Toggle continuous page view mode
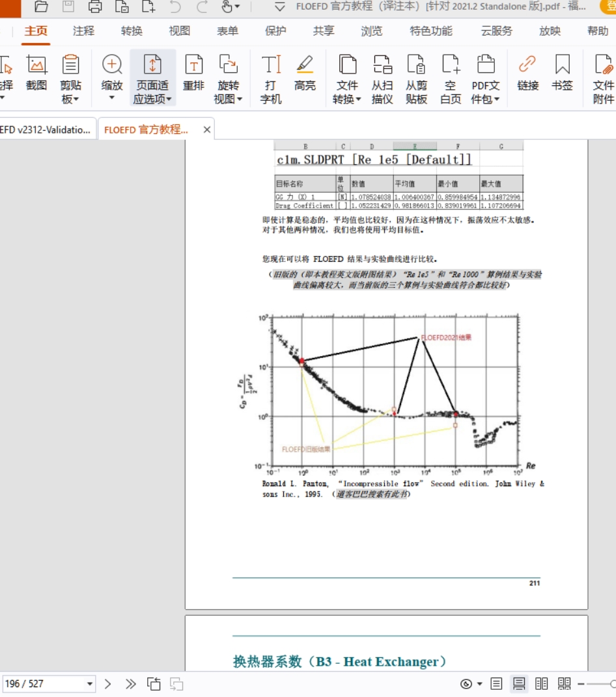 pyautogui.click(x=519, y=683)
